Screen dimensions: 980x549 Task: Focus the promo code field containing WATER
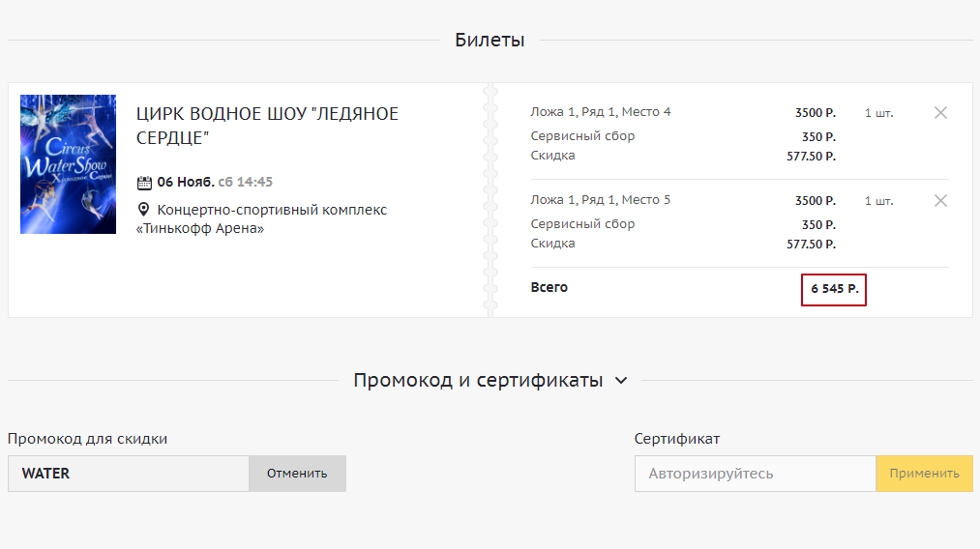coord(129,474)
